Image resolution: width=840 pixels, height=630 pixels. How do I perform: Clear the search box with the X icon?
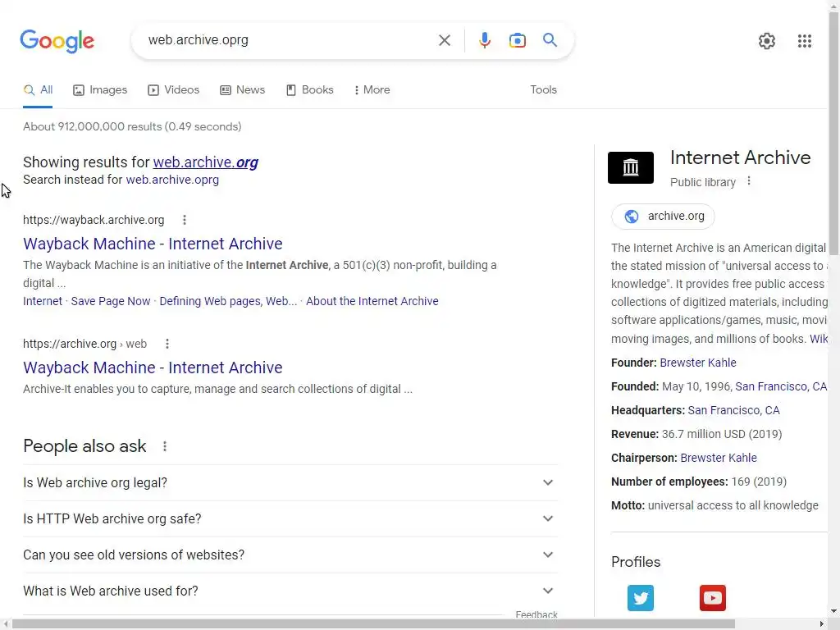[x=444, y=40]
